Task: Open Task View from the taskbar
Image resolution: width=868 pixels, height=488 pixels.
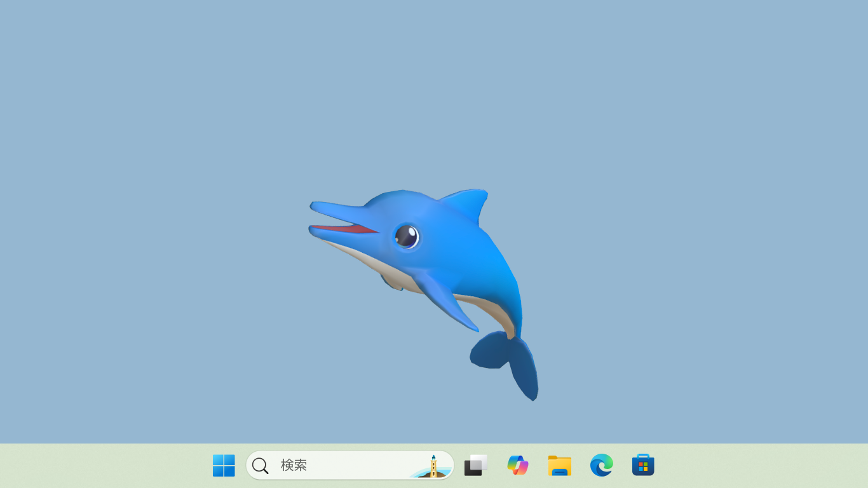Action: 476,465
